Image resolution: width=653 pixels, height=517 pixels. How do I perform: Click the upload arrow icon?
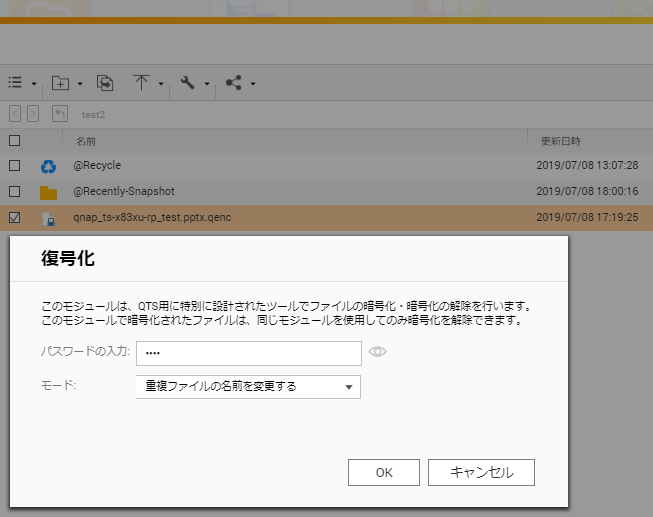point(141,83)
